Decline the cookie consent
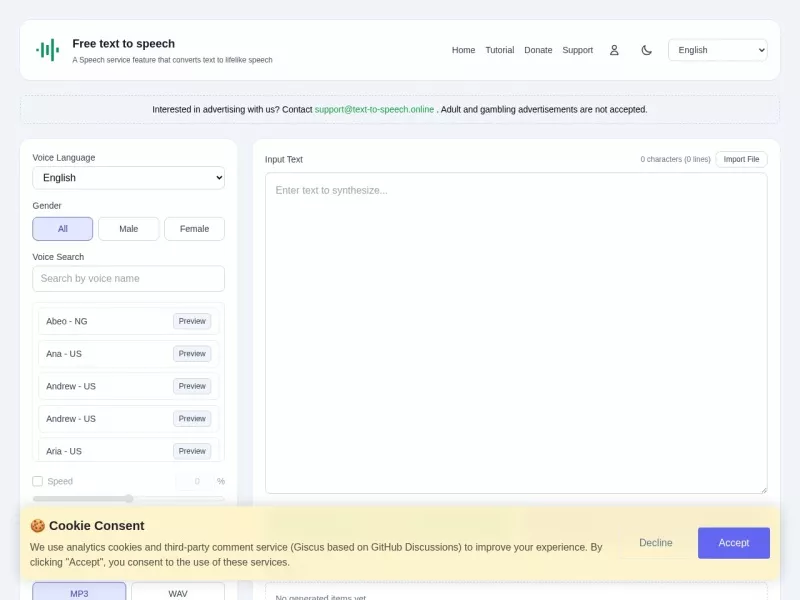Image resolution: width=800 pixels, height=600 pixels. [x=656, y=543]
